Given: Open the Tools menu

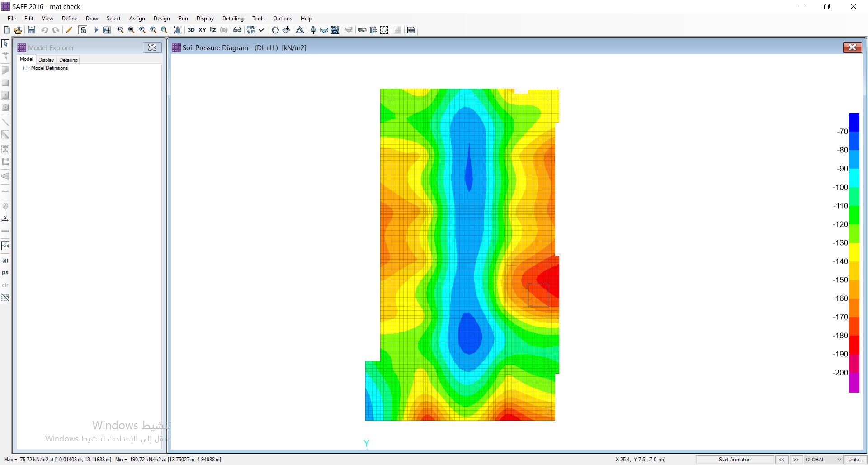Looking at the screenshot, I should pos(258,19).
